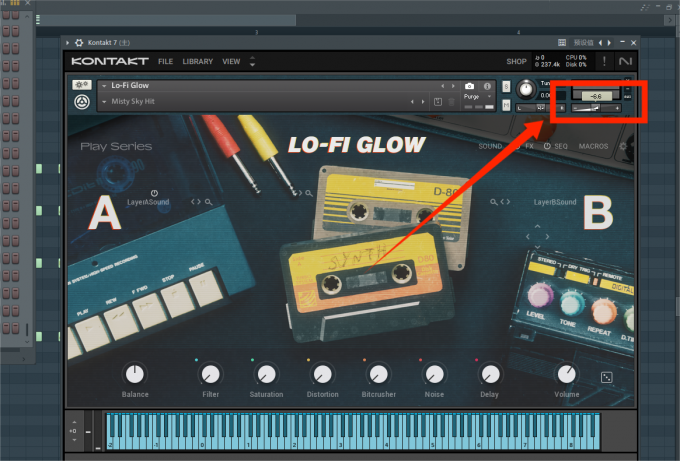Image resolution: width=680 pixels, height=461 pixels.
Task: Click the exclamation warning icon
Action: [604, 61]
